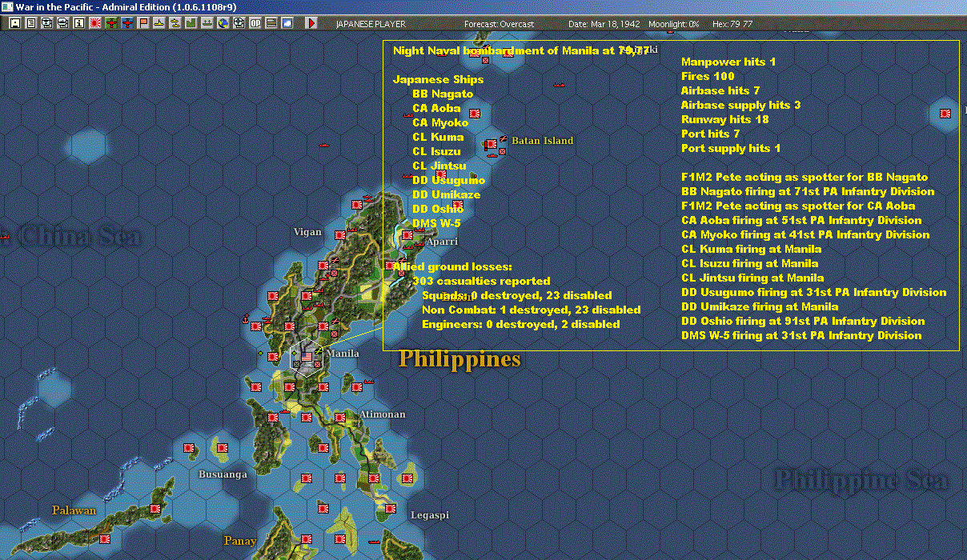The width and height of the screenshot is (967, 560).
Task: Click the save game disk icon
Action: click(15, 23)
